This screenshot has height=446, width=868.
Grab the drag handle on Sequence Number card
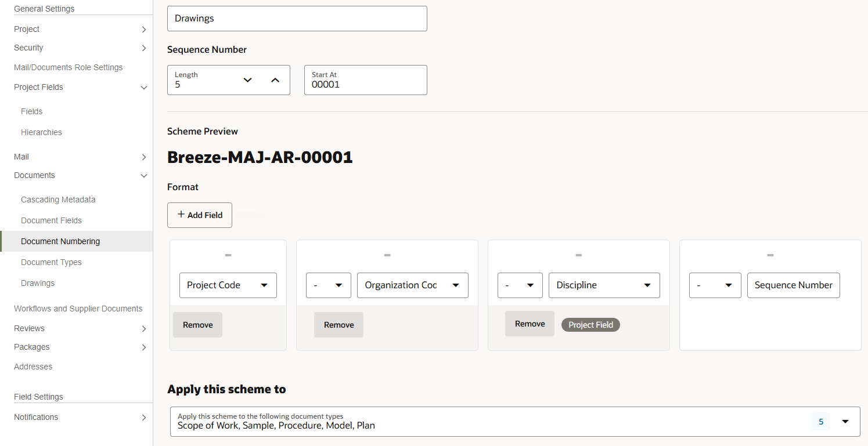click(x=770, y=255)
